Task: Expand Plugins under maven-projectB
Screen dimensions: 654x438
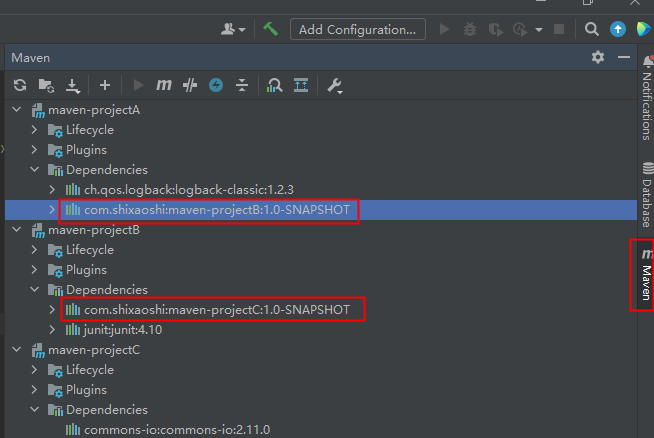Action: (x=34, y=269)
